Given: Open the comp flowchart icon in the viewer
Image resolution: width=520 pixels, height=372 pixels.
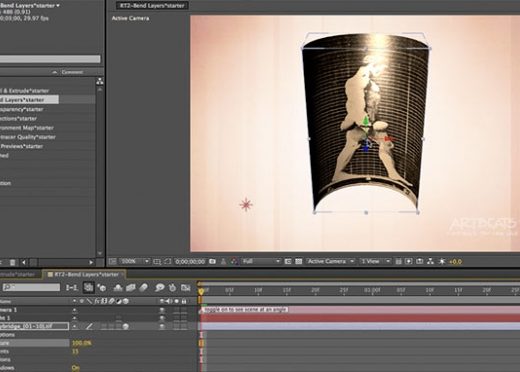Looking at the screenshot, I should (x=431, y=262).
